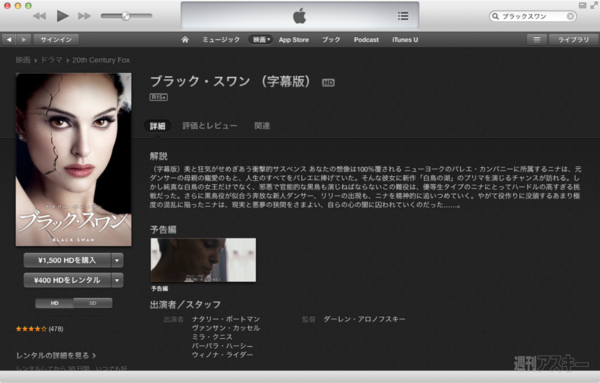600x383 pixels.
Task: Go back with the left arrow
Action: 9,39
